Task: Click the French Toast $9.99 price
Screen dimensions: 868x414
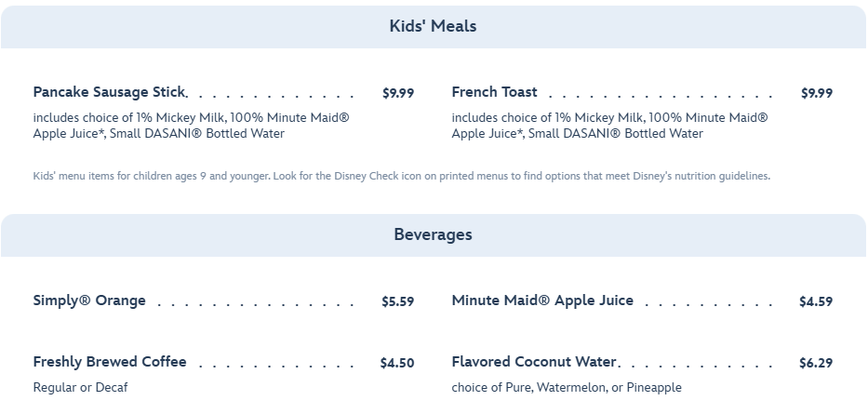Action: (816, 93)
